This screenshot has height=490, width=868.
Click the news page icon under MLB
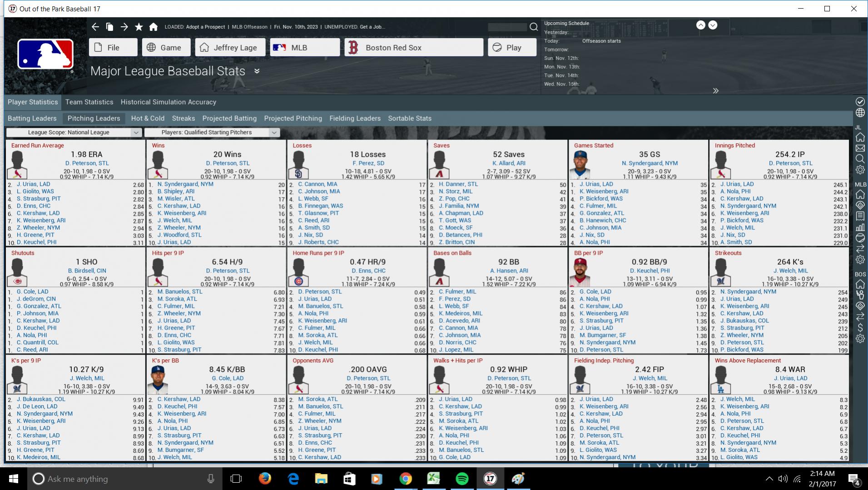pos(860,216)
